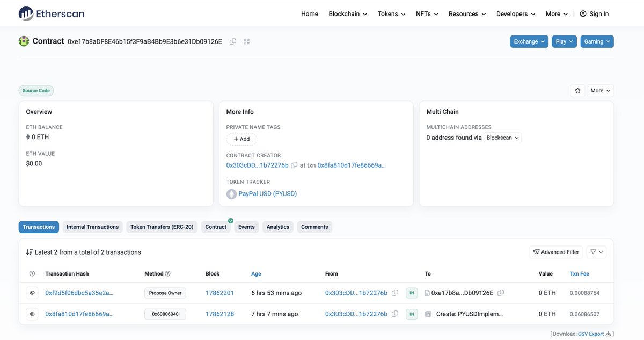Copy the contract creator address
The width and height of the screenshot is (644, 340).
(294, 165)
